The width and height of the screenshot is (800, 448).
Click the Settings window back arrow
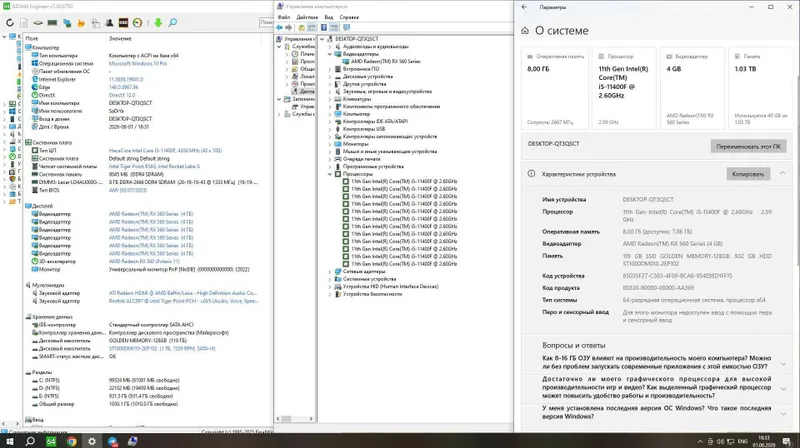click(524, 7)
